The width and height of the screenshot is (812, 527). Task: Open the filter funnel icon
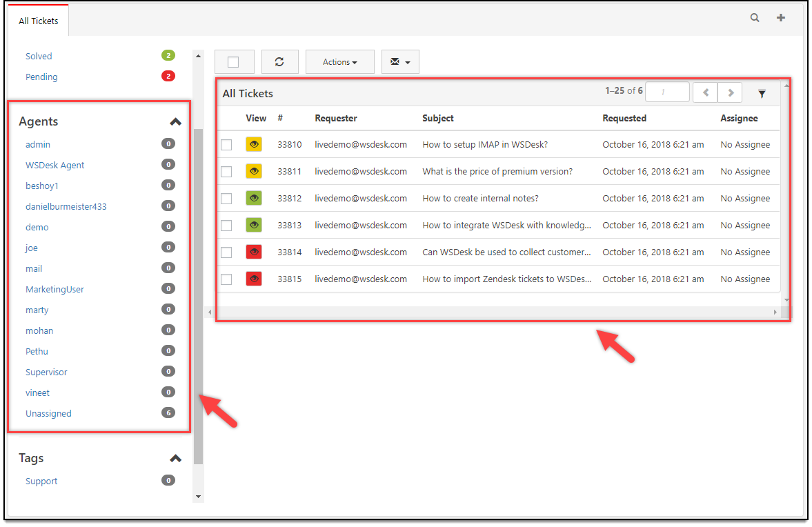762,94
